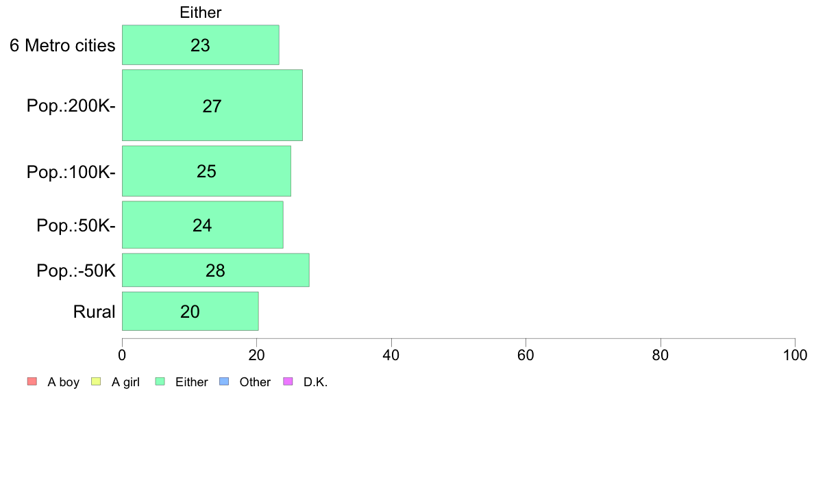Click the 40 tick on the axis

[391, 355]
